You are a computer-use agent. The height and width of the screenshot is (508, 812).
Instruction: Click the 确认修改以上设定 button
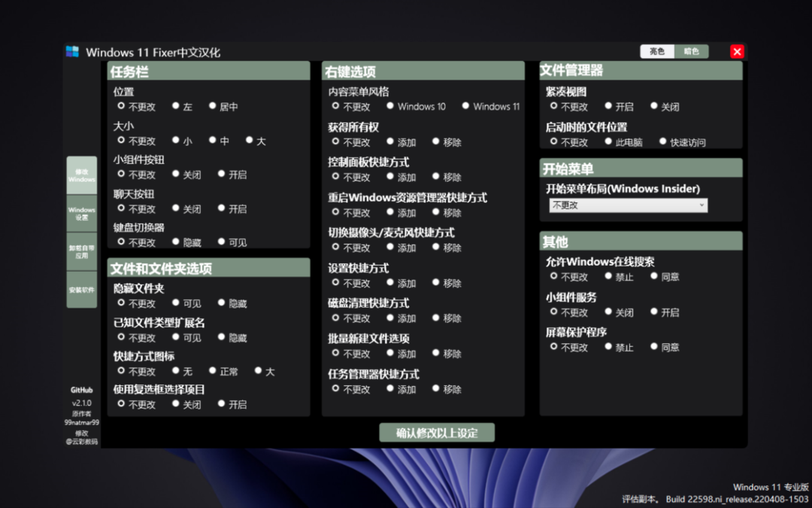(x=437, y=433)
